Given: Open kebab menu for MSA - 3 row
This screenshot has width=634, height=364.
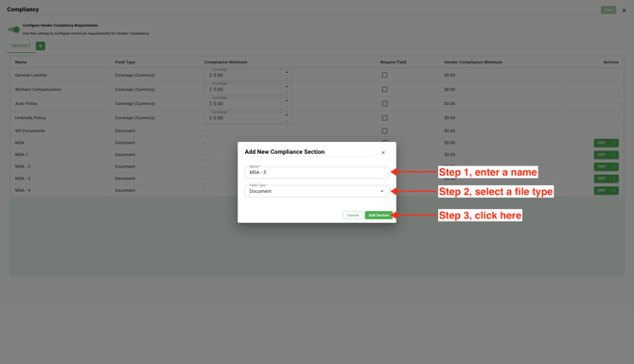Looking at the screenshot, I should 614,178.
